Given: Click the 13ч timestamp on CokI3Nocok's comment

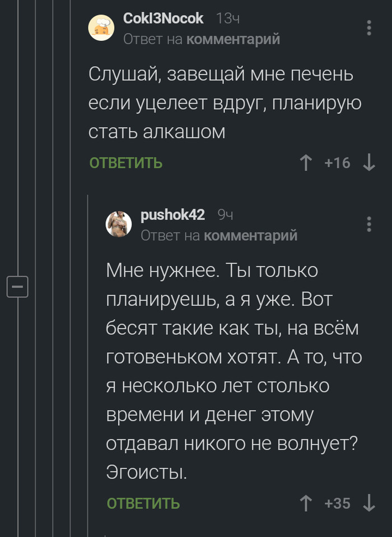Looking at the screenshot, I should coord(228,19).
